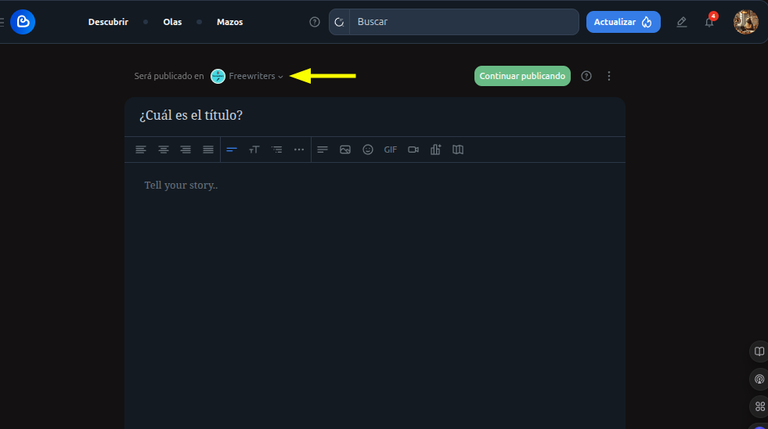
Task: Click the help icon next to Continuar publicando
Action: (586, 76)
